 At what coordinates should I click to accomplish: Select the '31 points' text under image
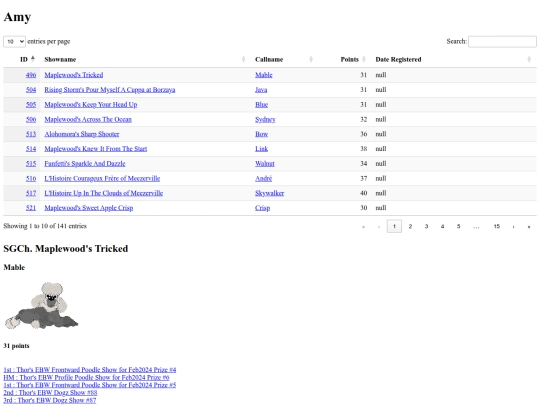pos(16,346)
